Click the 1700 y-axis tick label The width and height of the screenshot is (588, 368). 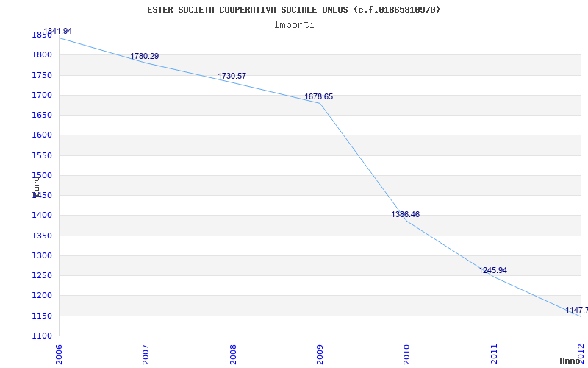click(x=42, y=95)
